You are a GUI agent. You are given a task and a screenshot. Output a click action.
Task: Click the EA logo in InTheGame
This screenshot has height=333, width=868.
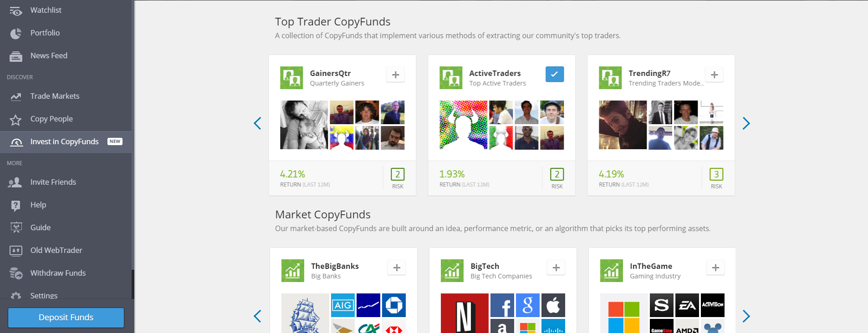point(687,305)
